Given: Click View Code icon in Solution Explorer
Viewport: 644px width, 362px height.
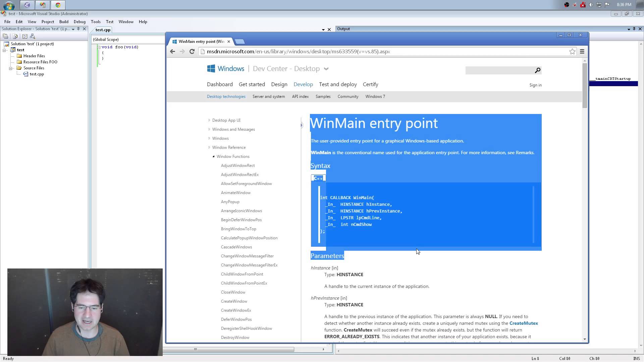Looking at the screenshot, I should [24, 36].
